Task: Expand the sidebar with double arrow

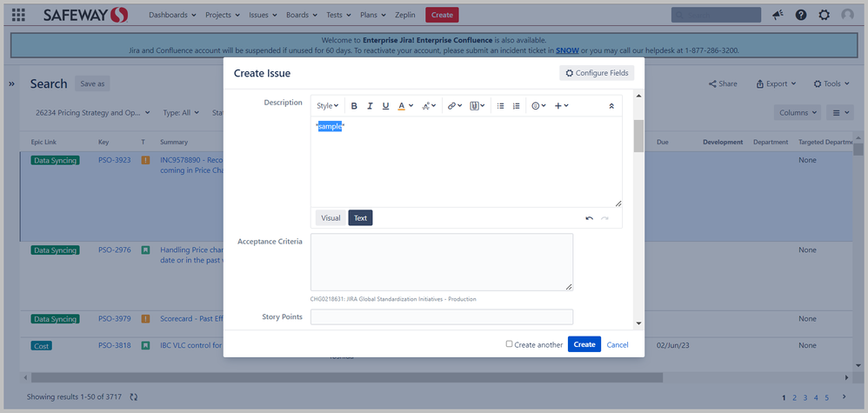Action: click(11, 83)
